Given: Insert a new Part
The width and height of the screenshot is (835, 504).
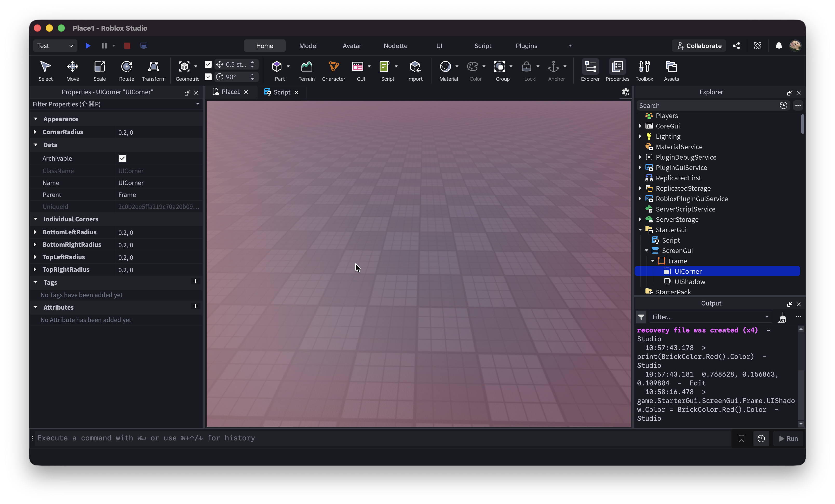Looking at the screenshot, I should tap(277, 67).
